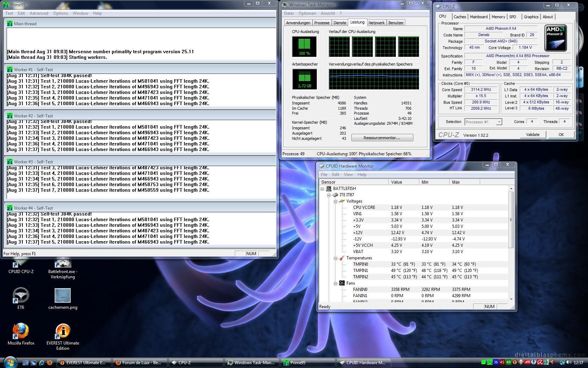Viewport: 588px width, 368px height.
Task: Switch to EVEREST Ultimate taskbar button
Action: [x=84, y=363]
